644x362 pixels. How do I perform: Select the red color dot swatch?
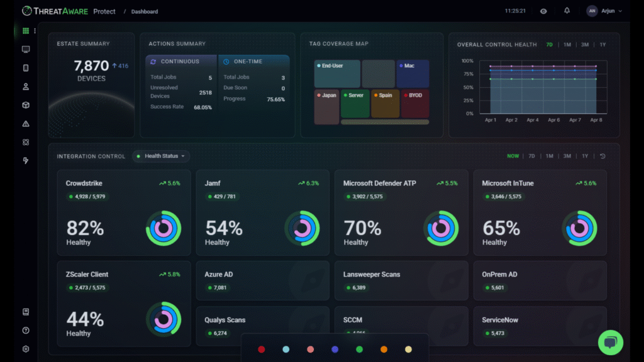click(261, 349)
